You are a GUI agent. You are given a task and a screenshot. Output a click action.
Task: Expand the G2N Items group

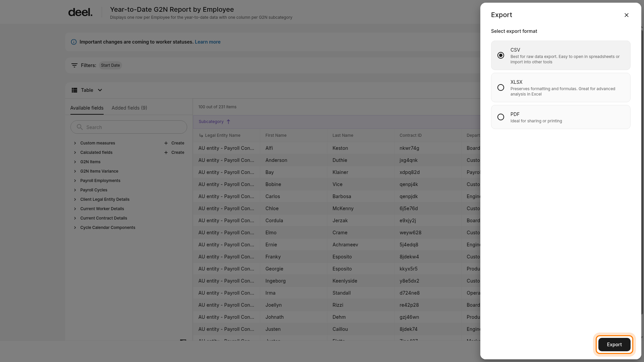75,162
